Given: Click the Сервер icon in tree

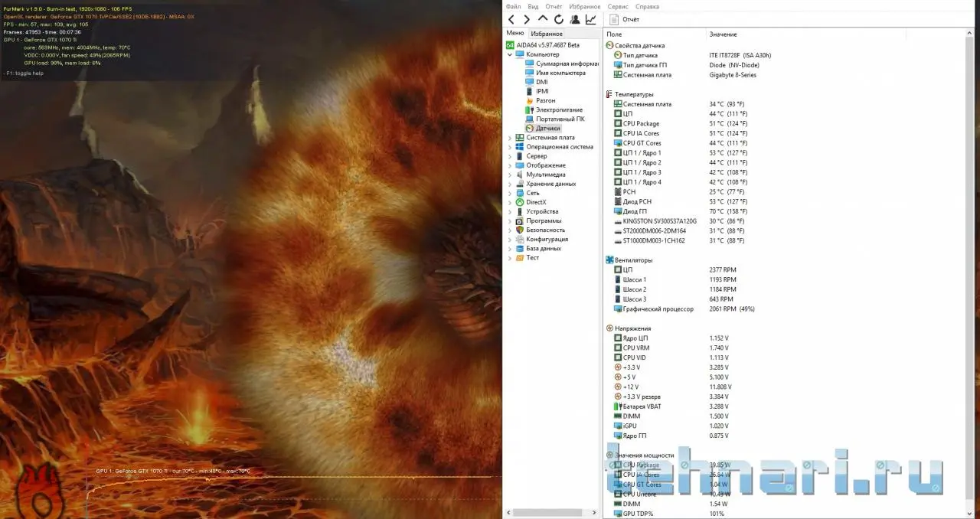Looking at the screenshot, I should click(520, 156).
